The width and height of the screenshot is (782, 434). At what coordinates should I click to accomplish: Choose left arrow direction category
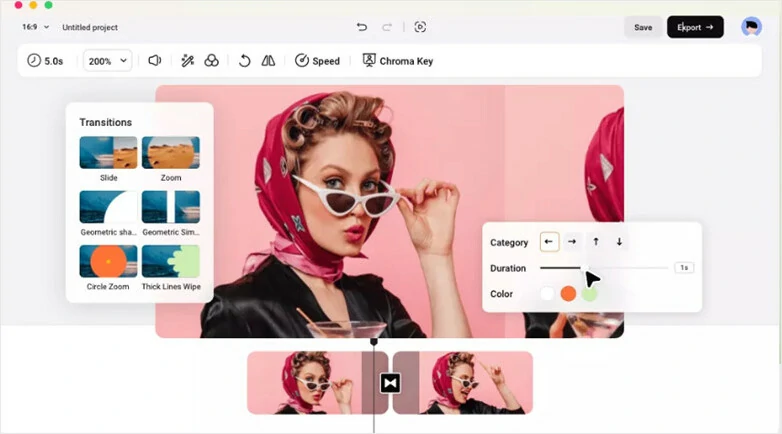(549, 242)
